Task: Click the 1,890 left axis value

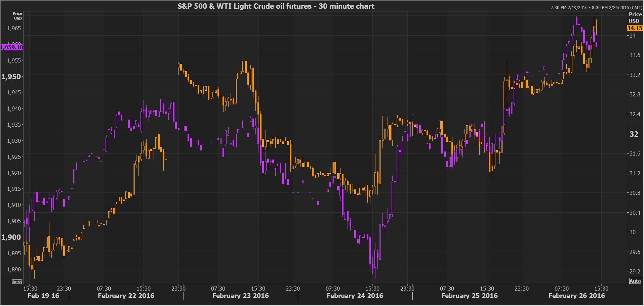Action: 14,269
